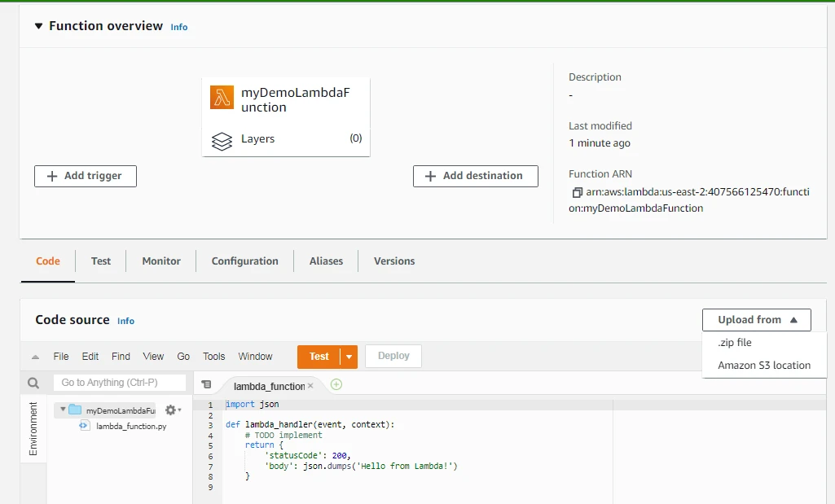Click the green plus new tab icon

(x=336, y=385)
